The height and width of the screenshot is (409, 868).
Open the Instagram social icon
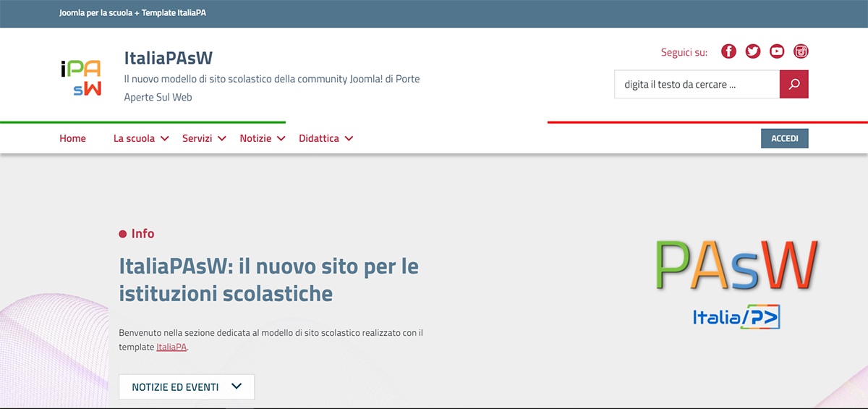coord(801,51)
